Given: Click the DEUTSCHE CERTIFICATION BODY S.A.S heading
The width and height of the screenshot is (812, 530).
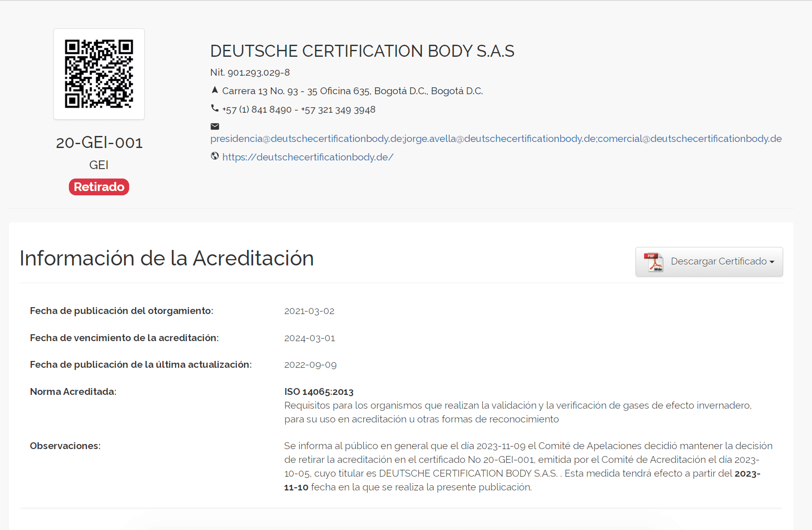Looking at the screenshot, I should [362, 51].
